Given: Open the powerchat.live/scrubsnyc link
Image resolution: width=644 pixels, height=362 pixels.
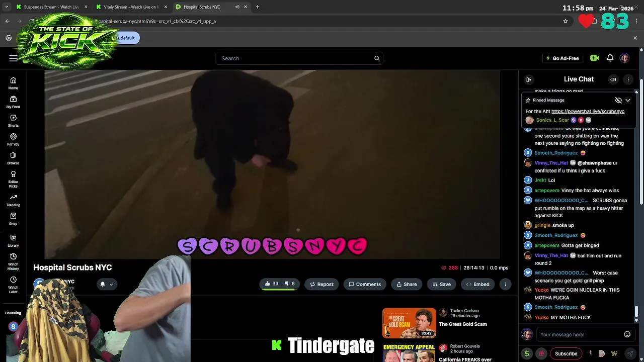Looking at the screenshot, I should point(588,111).
